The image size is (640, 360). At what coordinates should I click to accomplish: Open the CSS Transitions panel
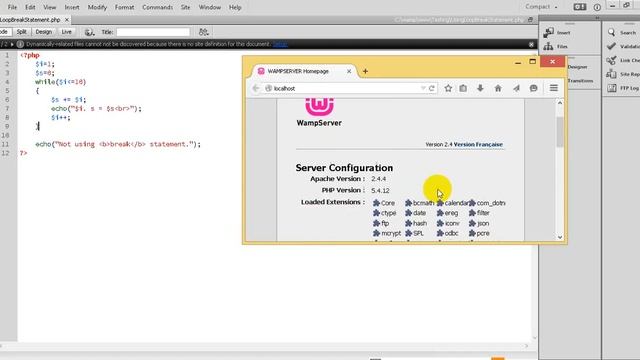click(x=580, y=80)
